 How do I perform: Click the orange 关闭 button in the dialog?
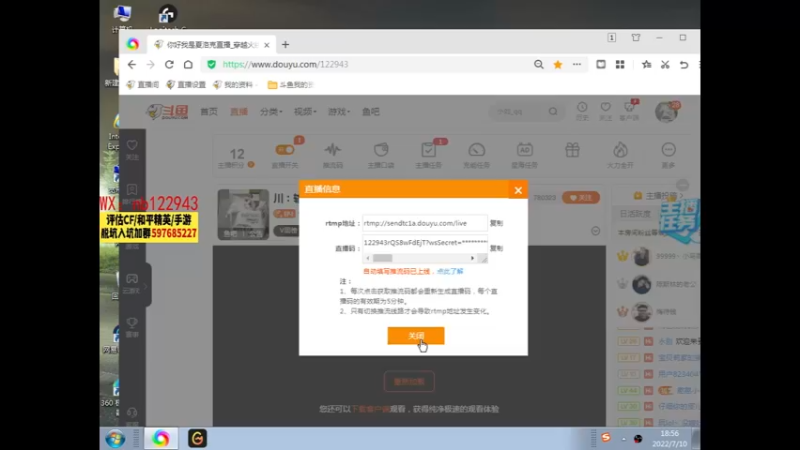coord(416,335)
